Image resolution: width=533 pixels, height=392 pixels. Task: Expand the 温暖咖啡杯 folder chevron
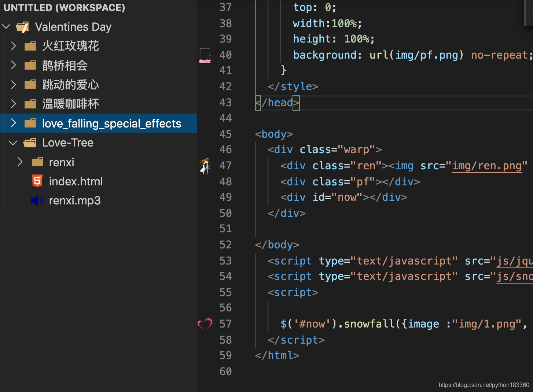click(x=14, y=104)
